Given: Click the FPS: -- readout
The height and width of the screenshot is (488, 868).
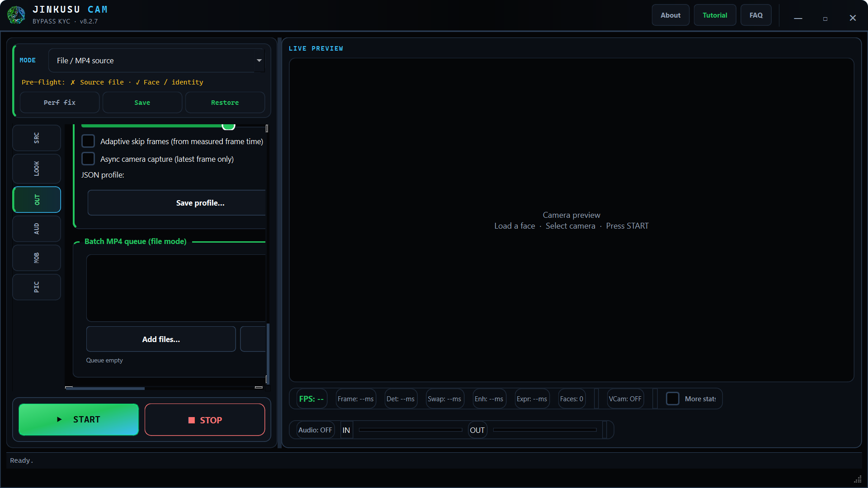Looking at the screenshot, I should click(x=311, y=399).
